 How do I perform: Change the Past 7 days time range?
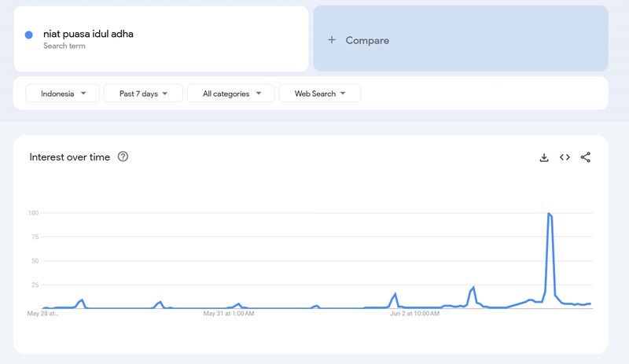click(x=143, y=94)
